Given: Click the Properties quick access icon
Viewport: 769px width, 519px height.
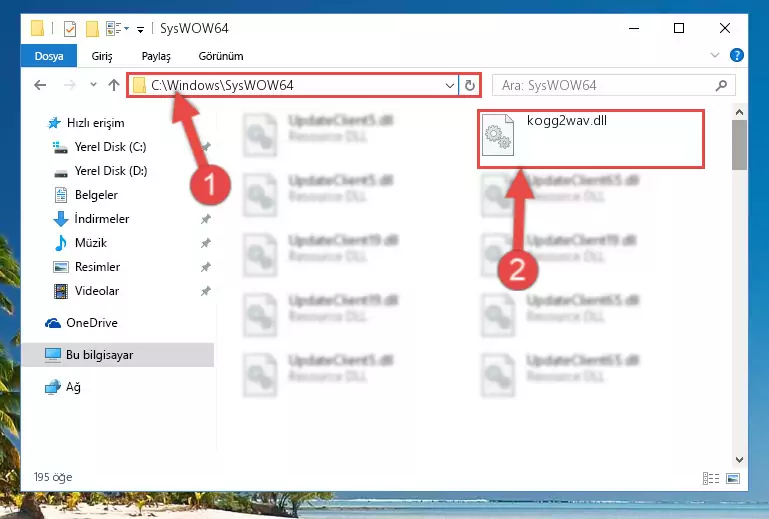Looking at the screenshot, I should point(70,28).
